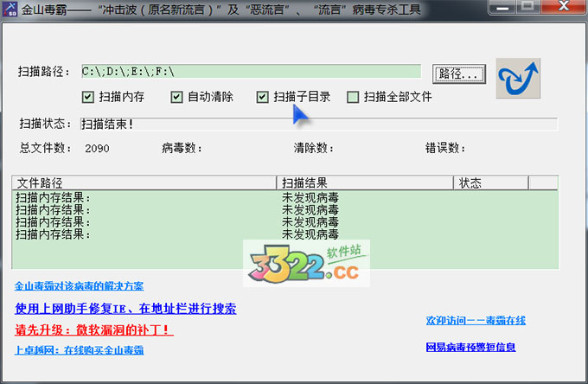Maximize the window
588x384 pixels.
(x=528, y=7)
